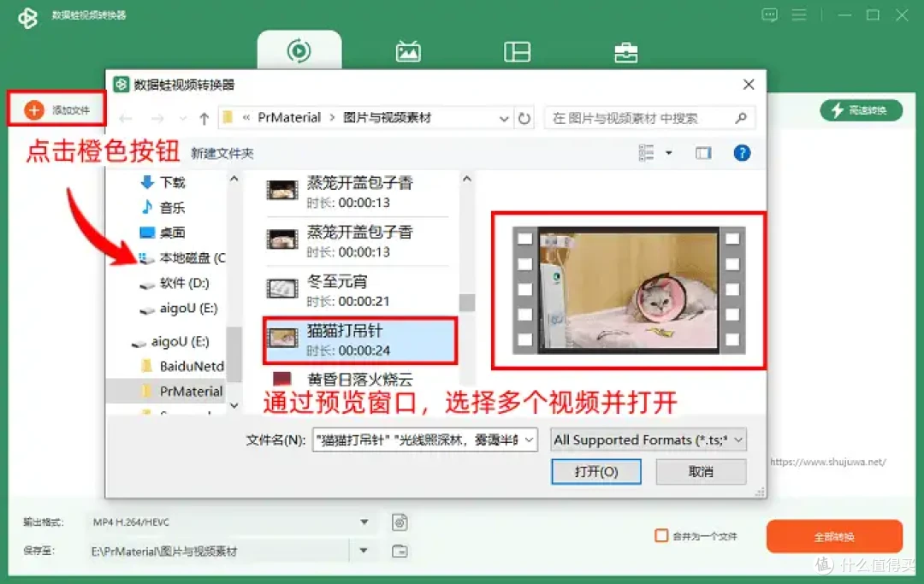Open BaiduNetd folder in tree
924x584 pixels.
click(x=184, y=366)
